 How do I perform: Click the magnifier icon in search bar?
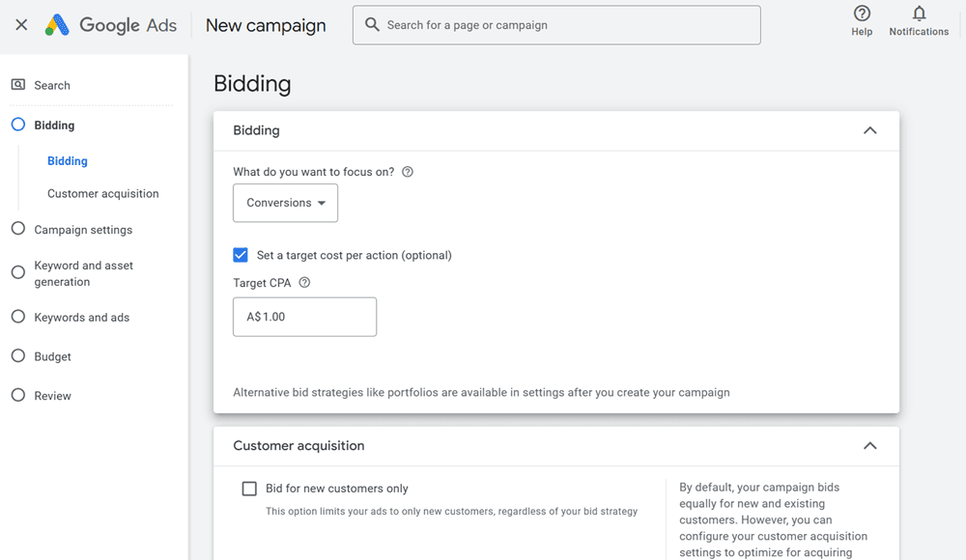(x=372, y=25)
